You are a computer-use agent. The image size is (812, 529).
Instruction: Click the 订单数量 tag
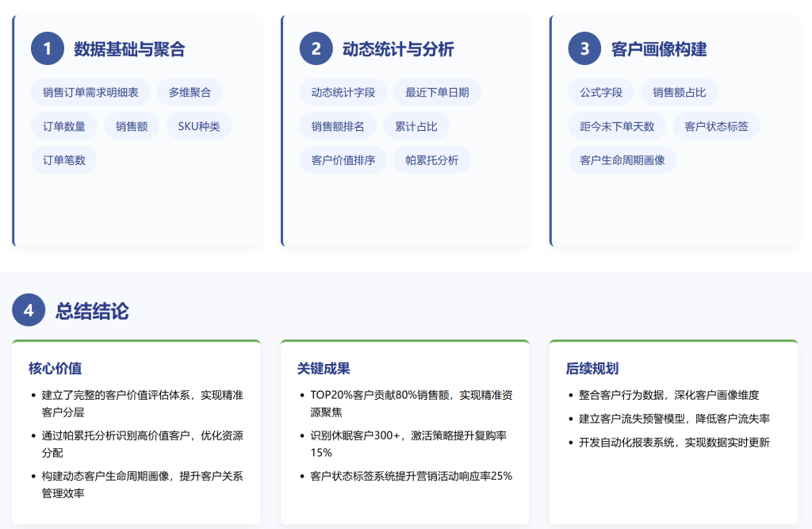(64, 126)
